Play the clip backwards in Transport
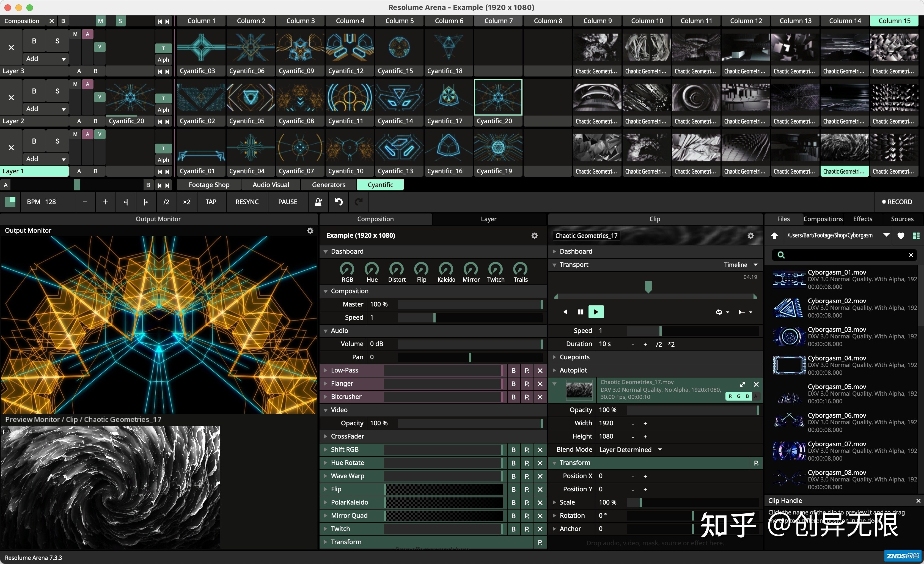Image resolution: width=924 pixels, height=564 pixels. 565,312
